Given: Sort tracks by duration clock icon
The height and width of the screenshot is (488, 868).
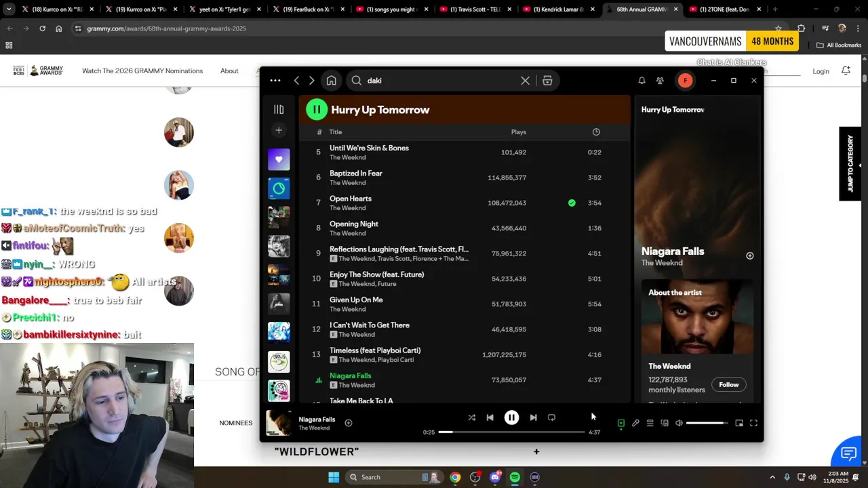Looking at the screenshot, I should pos(596,132).
